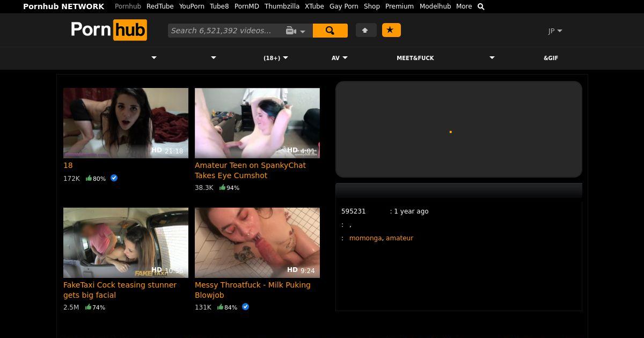The width and height of the screenshot is (644, 338).
Task: Open Tube8 in the network bar
Action: [x=219, y=6]
